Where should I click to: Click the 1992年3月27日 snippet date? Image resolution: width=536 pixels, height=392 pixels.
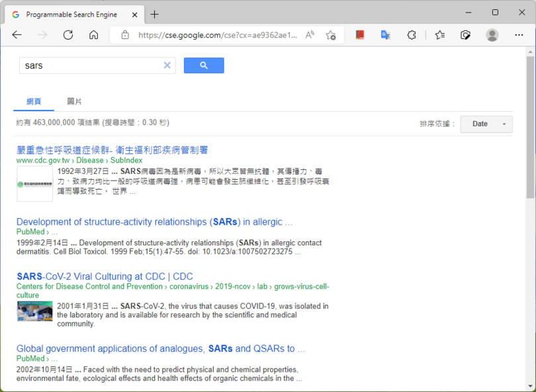click(83, 171)
